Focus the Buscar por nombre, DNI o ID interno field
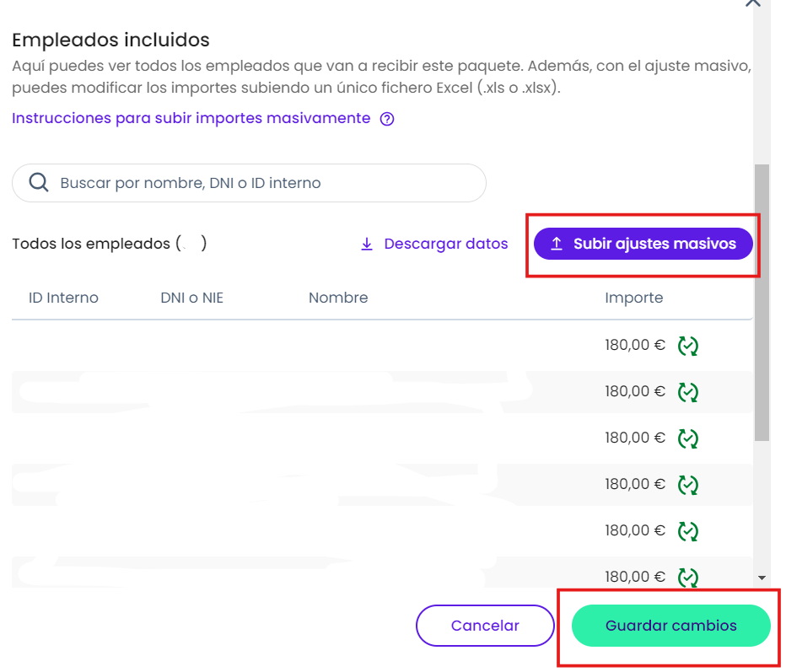786x672 pixels. tap(261, 183)
